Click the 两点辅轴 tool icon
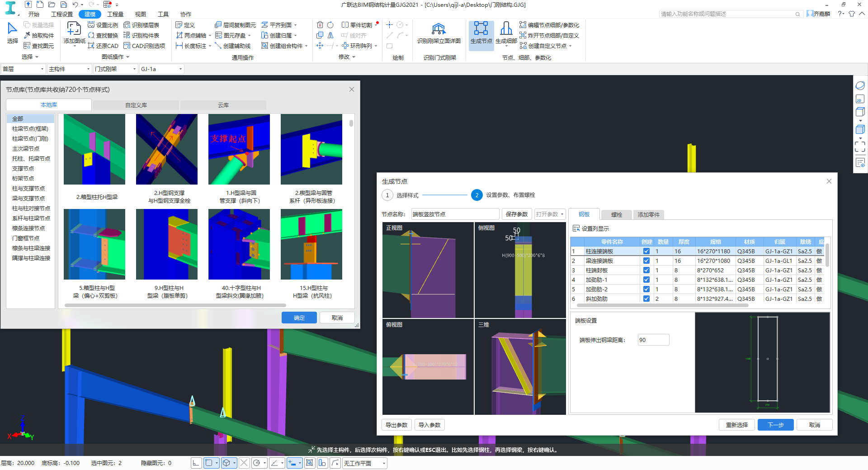 click(179, 35)
